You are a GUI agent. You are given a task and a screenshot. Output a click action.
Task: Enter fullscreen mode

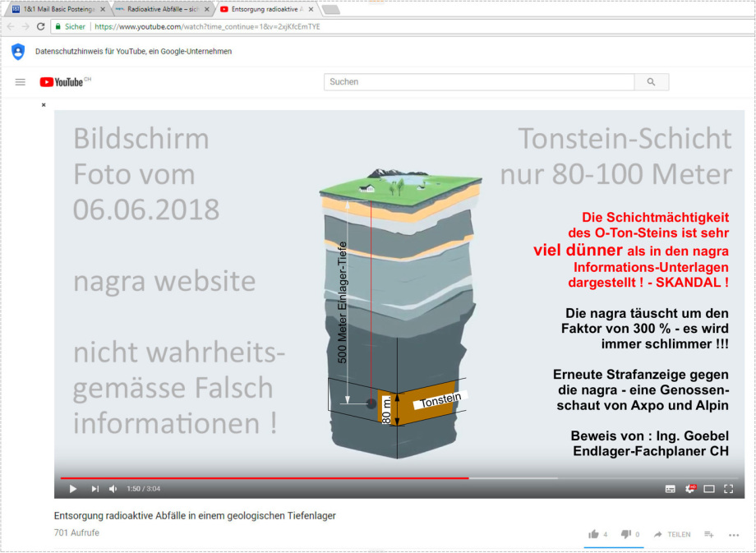(728, 489)
